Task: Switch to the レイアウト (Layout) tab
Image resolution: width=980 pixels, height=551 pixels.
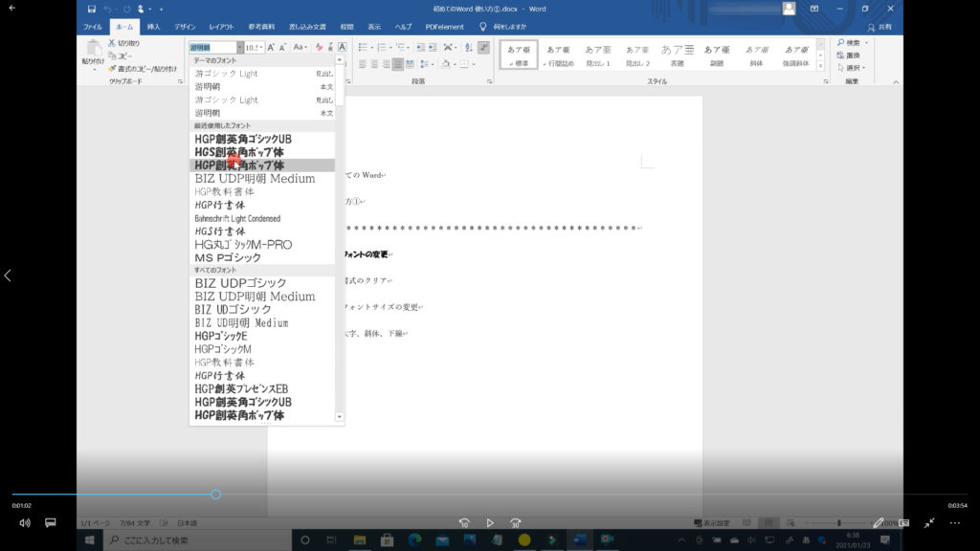Action: coord(221,27)
